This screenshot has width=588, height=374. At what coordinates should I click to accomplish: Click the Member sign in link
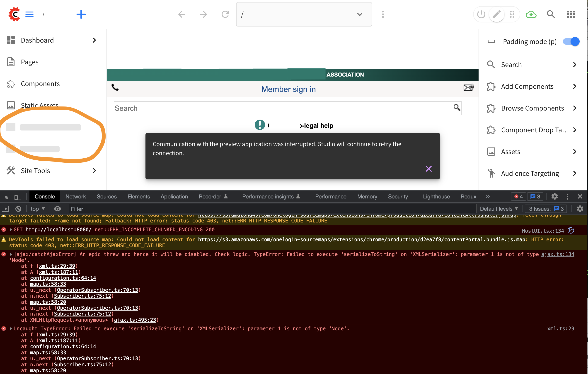click(x=288, y=89)
